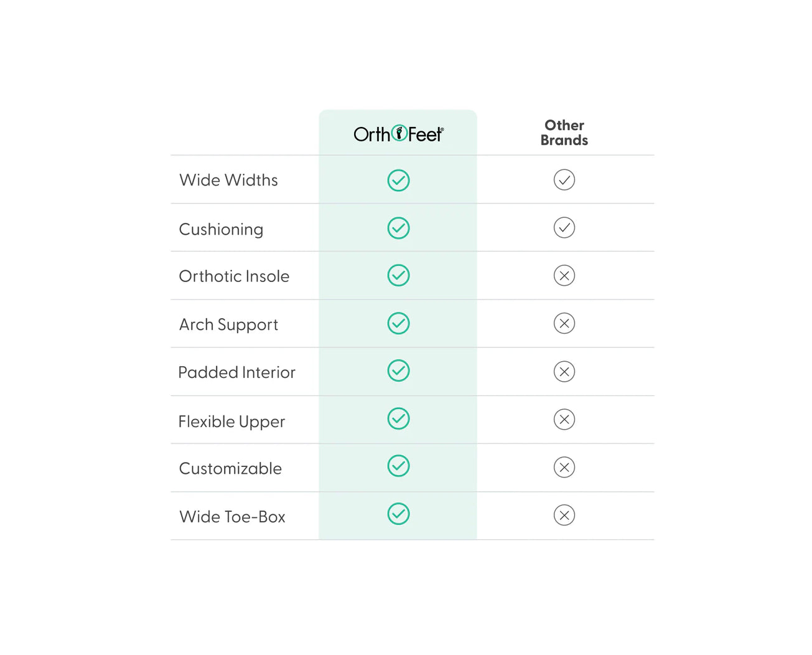The image size is (812, 655).
Task: Click OrthoFeet green checkmark for Wide Widths
Action: (398, 181)
